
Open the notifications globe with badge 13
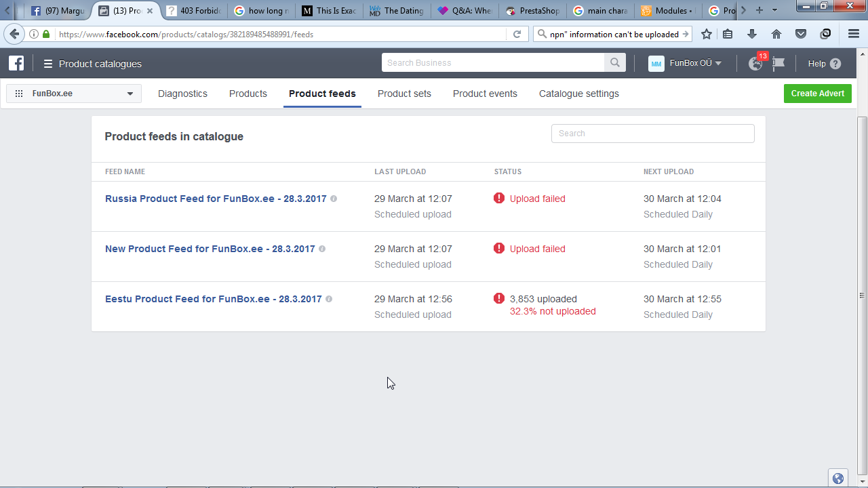point(755,63)
